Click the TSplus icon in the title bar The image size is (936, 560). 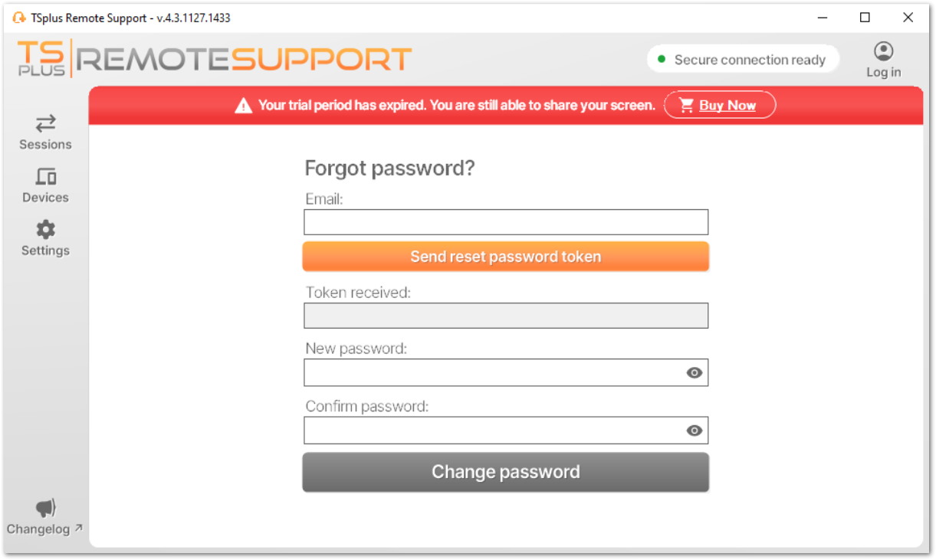(17, 16)
